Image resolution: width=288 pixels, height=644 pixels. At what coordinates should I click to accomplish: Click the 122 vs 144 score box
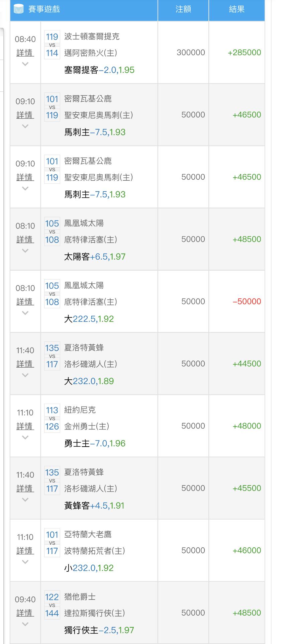(52, 605)
